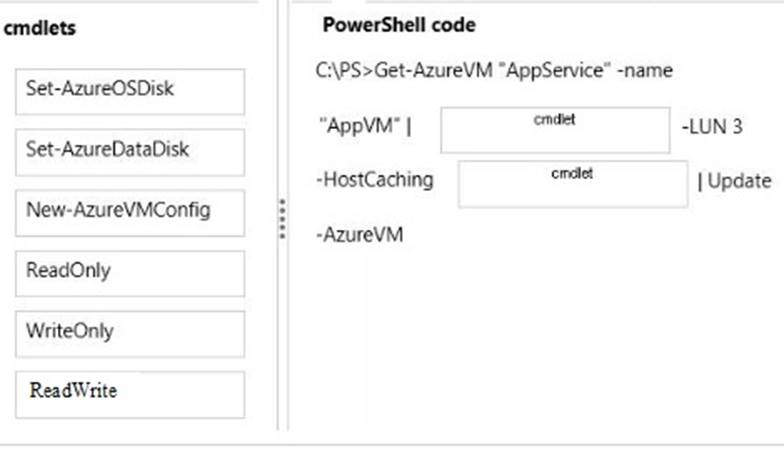Screen dimensions: 784x449
Task: Click the PowerShell code heading
Action: click(x=399, y=25)
